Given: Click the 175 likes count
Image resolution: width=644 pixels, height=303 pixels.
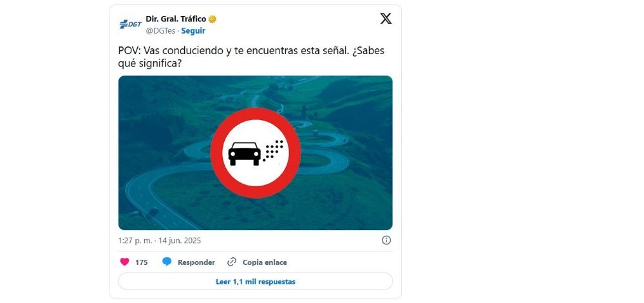Looking at the screenshot, I should [x=141, y=262].
